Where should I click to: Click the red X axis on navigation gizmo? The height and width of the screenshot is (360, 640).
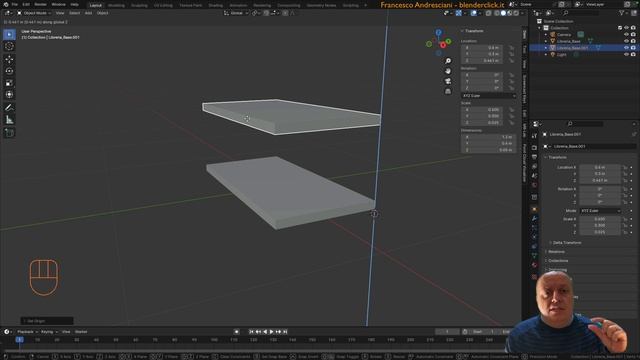coord(443,45)
